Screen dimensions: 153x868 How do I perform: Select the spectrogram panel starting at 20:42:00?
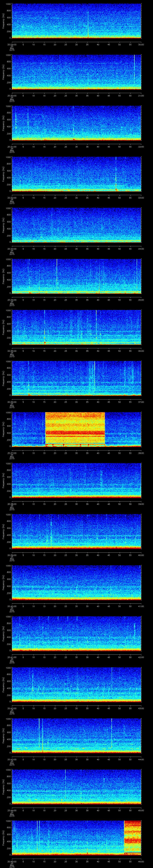pos(77,685)
